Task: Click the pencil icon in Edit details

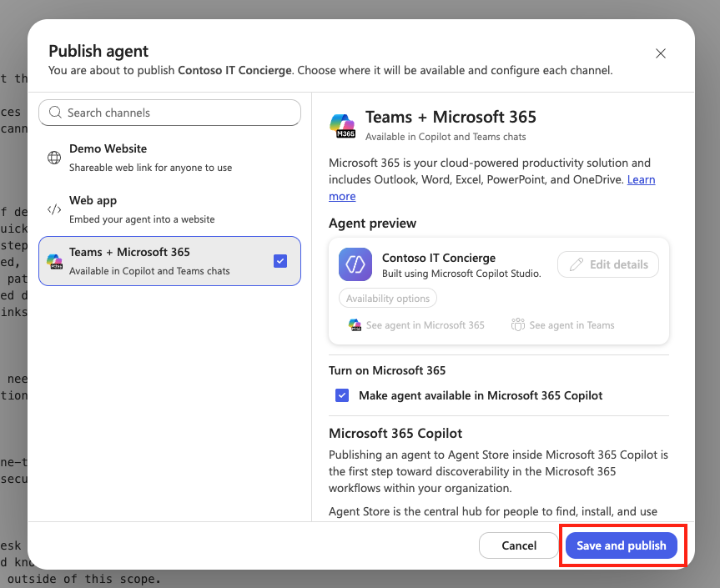Action: point(577,264)
